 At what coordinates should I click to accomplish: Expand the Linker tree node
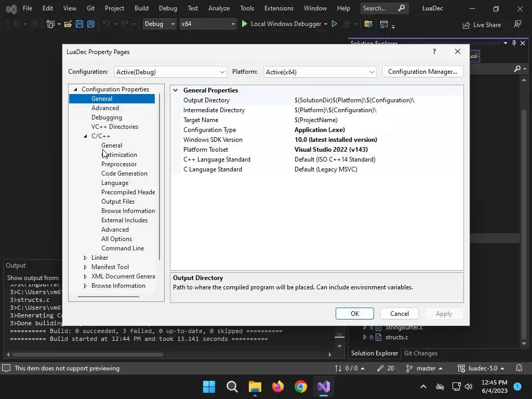(85, 258)
